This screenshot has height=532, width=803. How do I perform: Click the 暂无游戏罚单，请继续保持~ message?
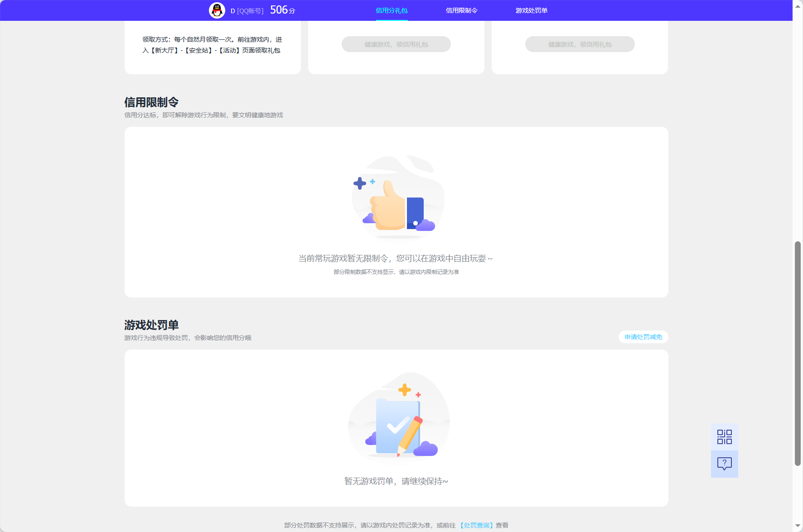[x=396, y=481]
